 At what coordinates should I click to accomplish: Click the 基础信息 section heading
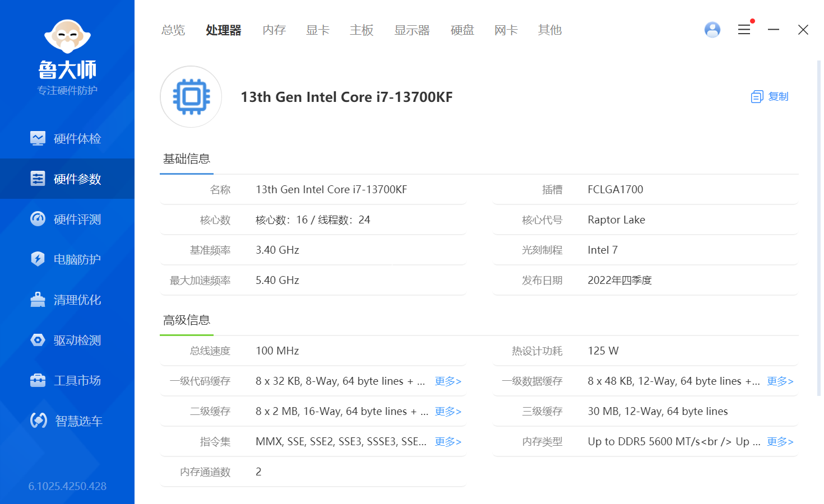coord(187,159)
